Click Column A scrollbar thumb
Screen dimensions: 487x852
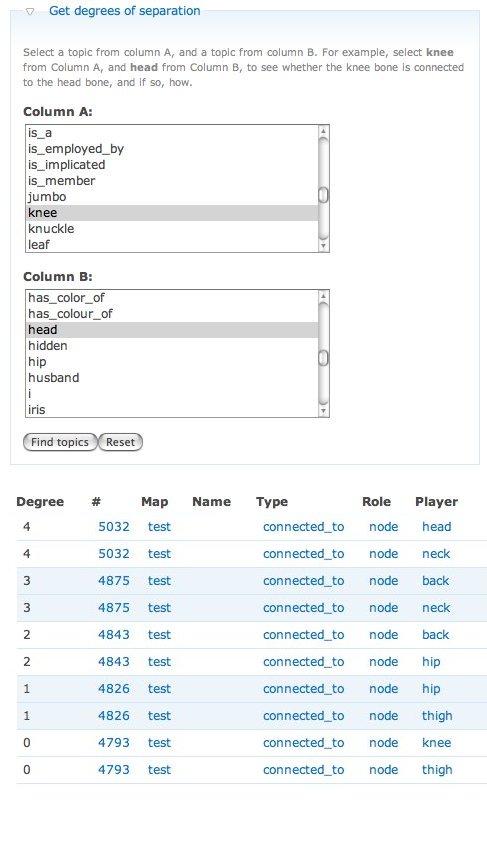323,195
